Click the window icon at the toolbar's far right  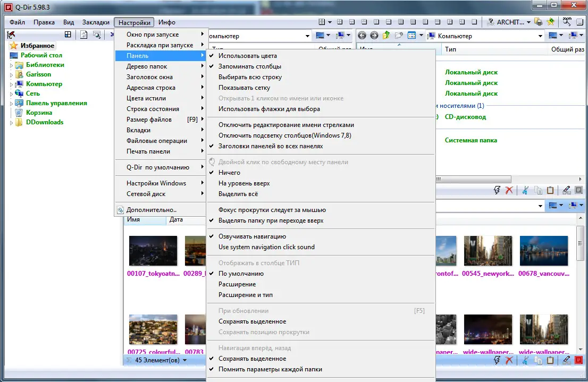pos(579,22)
